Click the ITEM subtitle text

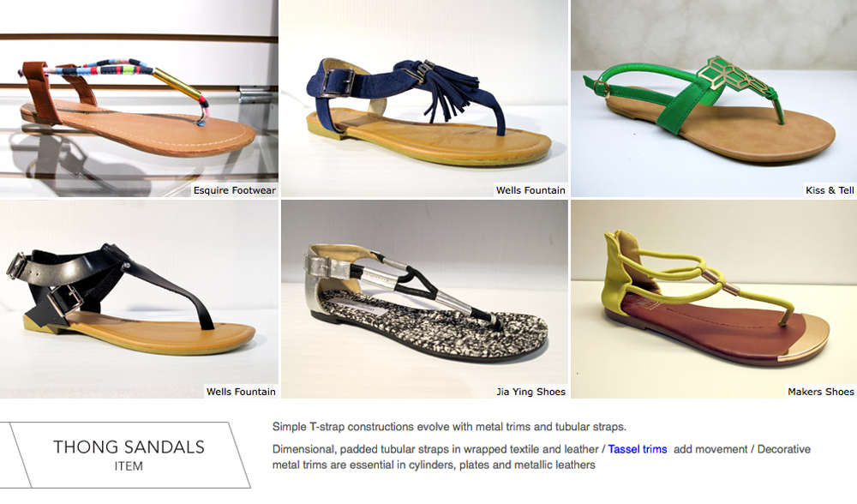129,466
